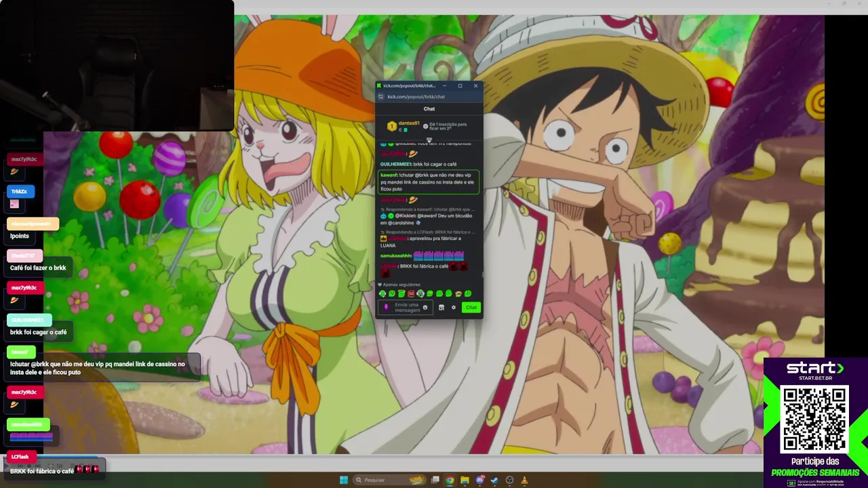Click the 'brkk foi cagar o café' overlay message
The height and width of the screenshot is (488, 868).
tap(38, 332)
